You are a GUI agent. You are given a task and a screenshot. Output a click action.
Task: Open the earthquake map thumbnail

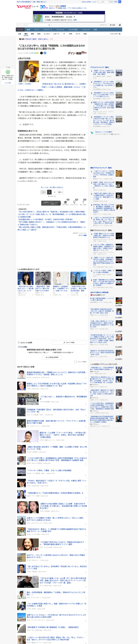[x=38, y=18]
